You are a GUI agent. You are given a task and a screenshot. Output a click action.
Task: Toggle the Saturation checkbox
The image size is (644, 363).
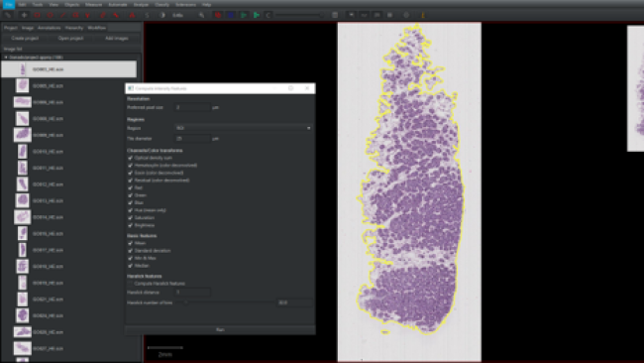coord(130,218)
